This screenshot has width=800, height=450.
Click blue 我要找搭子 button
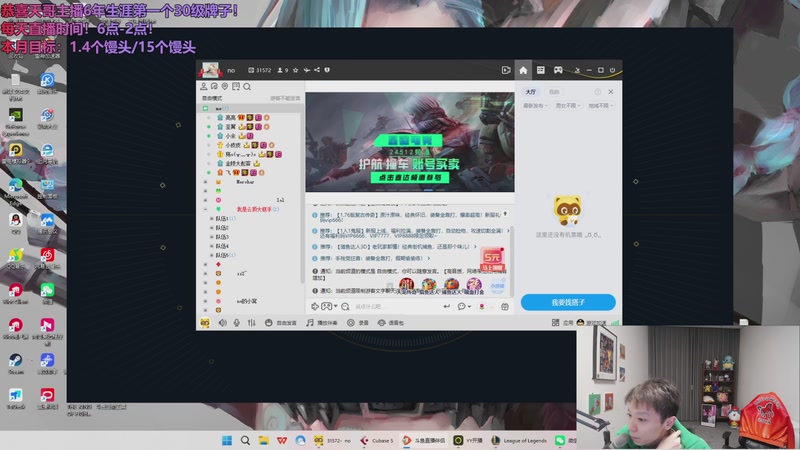tap(568, 302)
